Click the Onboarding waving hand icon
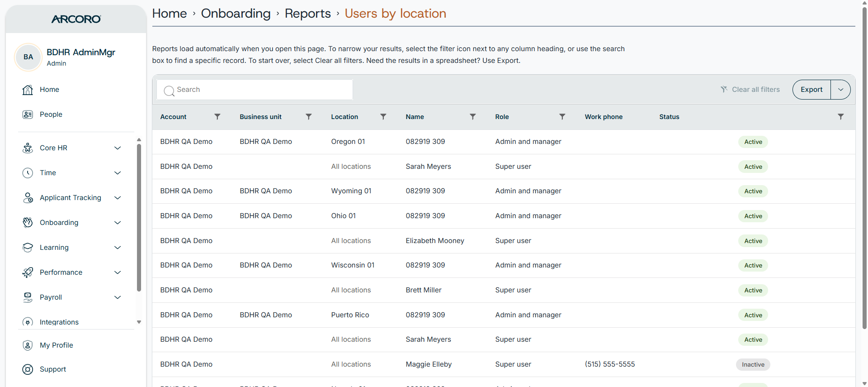The width and height of the screenshot is (868, 387). tap(28, 223)
